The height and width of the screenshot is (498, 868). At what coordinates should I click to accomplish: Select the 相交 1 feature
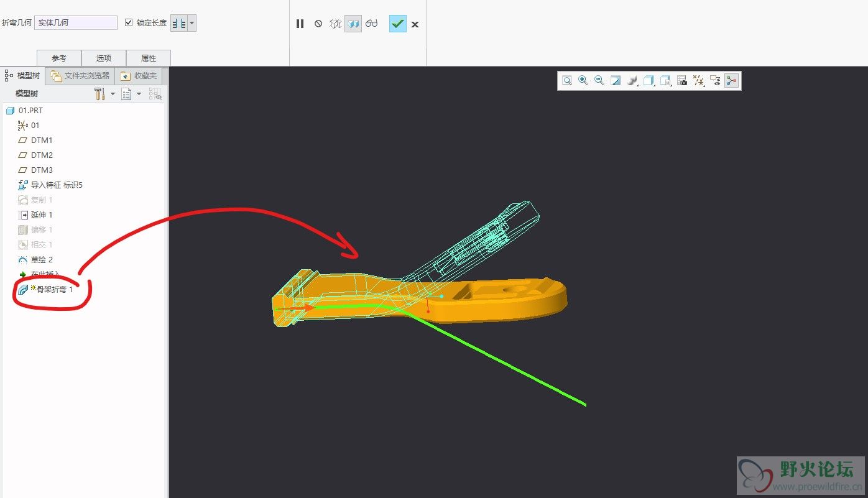pyautogui.click(x=42, y=244)
